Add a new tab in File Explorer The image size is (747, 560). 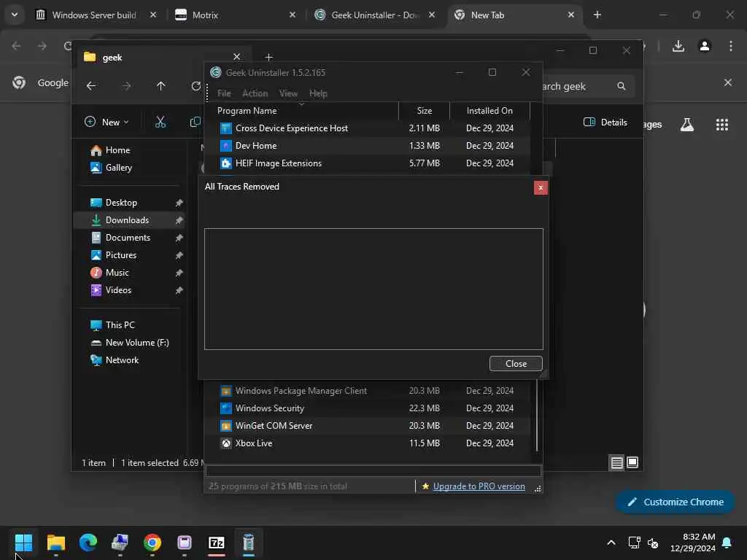tap(268, 57)
